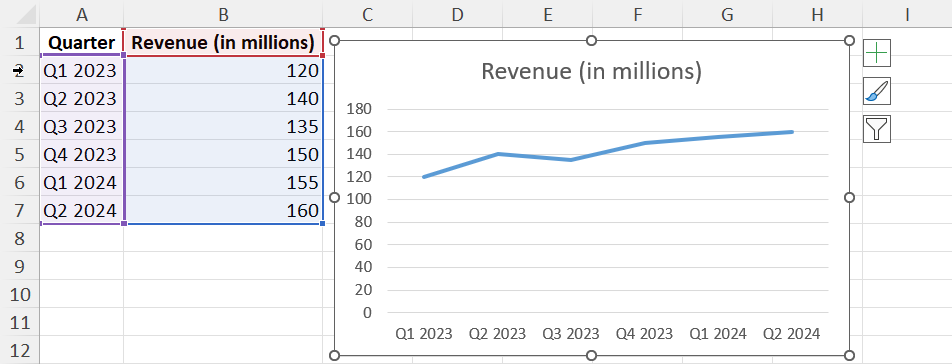Select row 9 header
This screenshot has height=364, width=952.
[19, 266]
